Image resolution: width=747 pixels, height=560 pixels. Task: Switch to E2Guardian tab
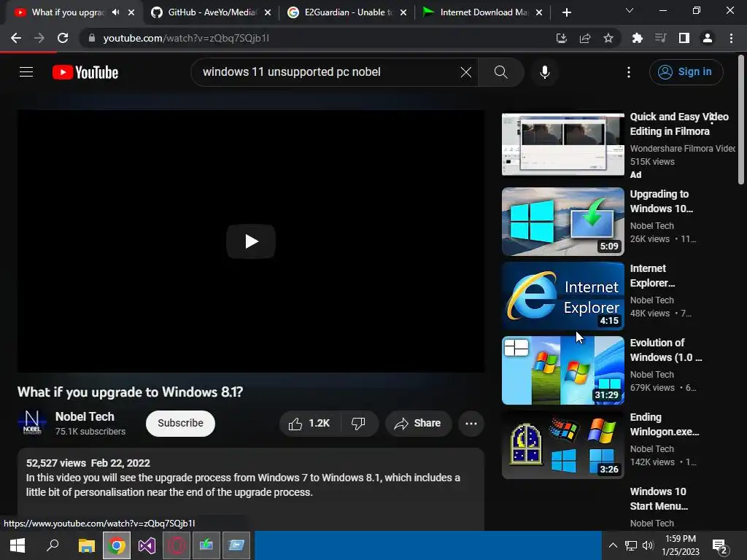click(348, 12)
